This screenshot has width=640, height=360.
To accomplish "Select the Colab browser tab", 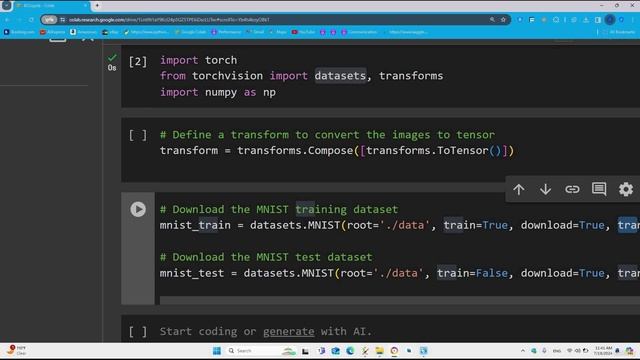I will pos(52,6).
